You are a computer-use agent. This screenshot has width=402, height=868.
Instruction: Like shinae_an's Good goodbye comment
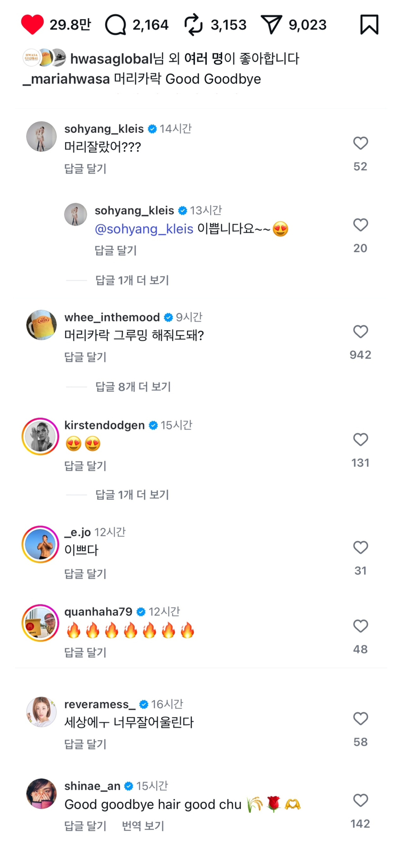coord(360,800)
